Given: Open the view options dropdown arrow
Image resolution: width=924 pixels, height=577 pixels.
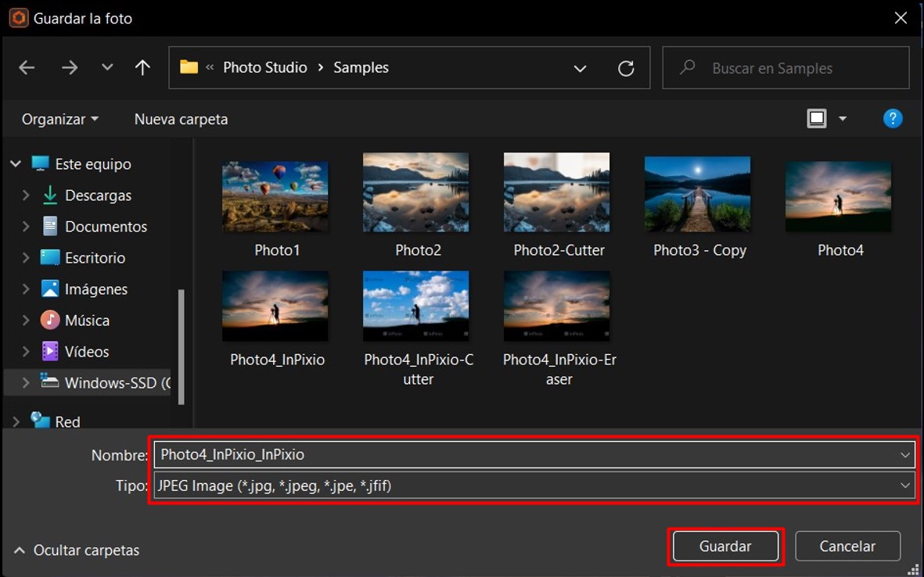Looking at the screenshot, I should [842, 119].
